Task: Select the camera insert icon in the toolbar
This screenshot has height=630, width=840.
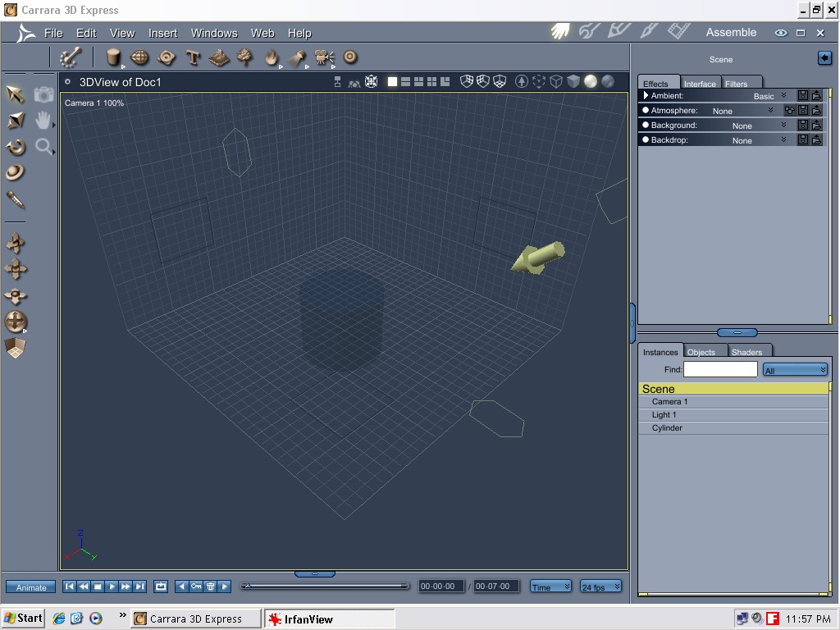Action: click(x=324, y=57)
